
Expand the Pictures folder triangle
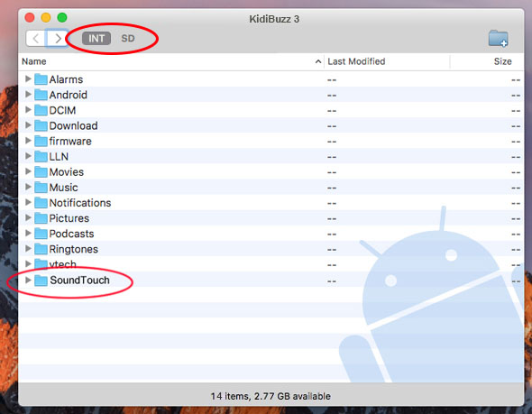tap(28, 218)
